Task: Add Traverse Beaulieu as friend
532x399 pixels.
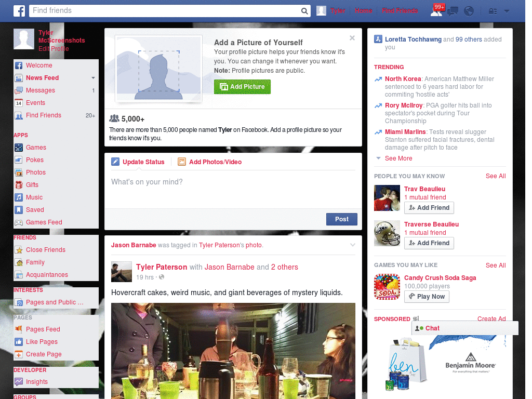Action: click(429, 243)
